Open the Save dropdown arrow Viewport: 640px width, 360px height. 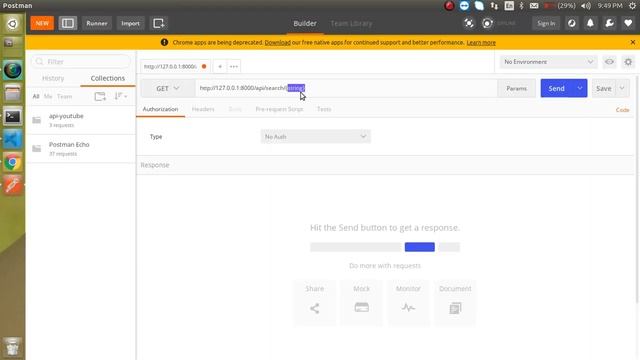[x=622, y=88]
